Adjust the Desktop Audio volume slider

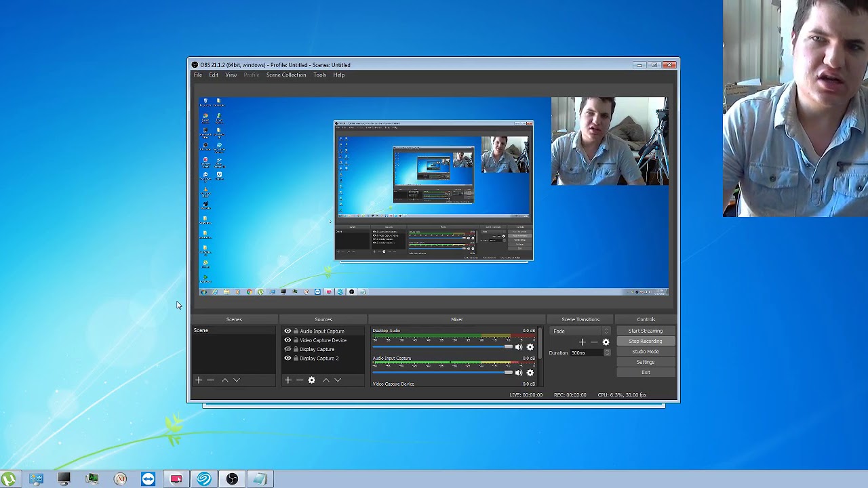point(442,347)
